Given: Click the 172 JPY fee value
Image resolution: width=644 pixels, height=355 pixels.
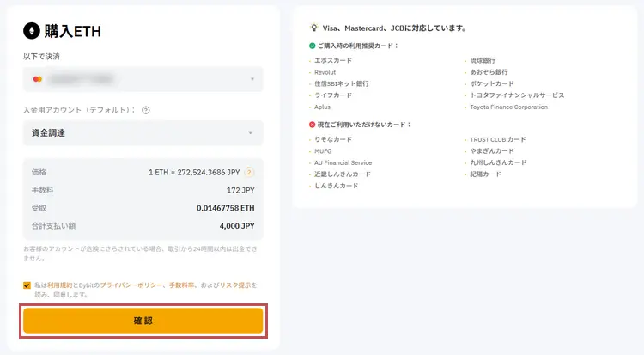Looking at the screenshot, I should pos(240,190).
